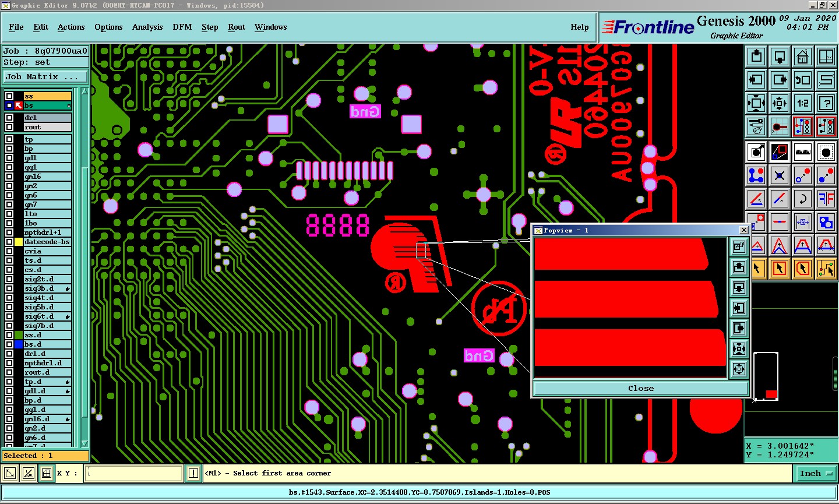839x504 pixels.
Task: Open the Analysis menu
Action: pyautogui.click(x=147, y=27)
